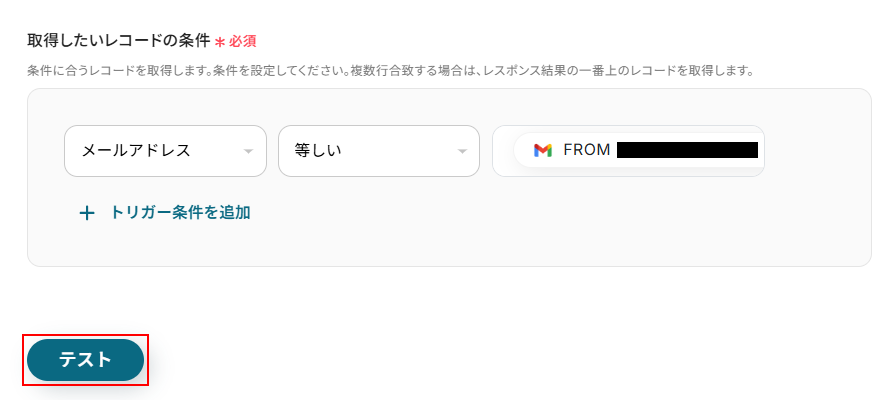Expand the 等しい operator dropdown arrow
The image size is (891, 400).
461,152
